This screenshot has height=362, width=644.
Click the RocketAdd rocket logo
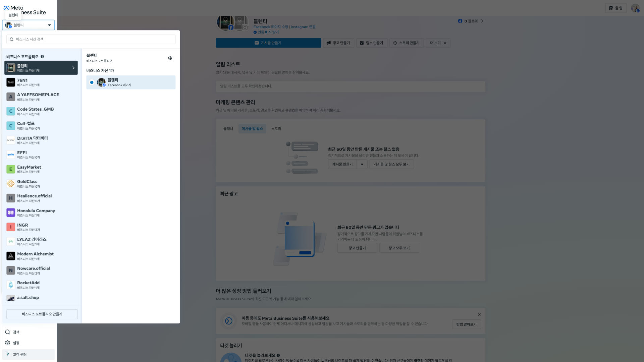click(11, 285)
